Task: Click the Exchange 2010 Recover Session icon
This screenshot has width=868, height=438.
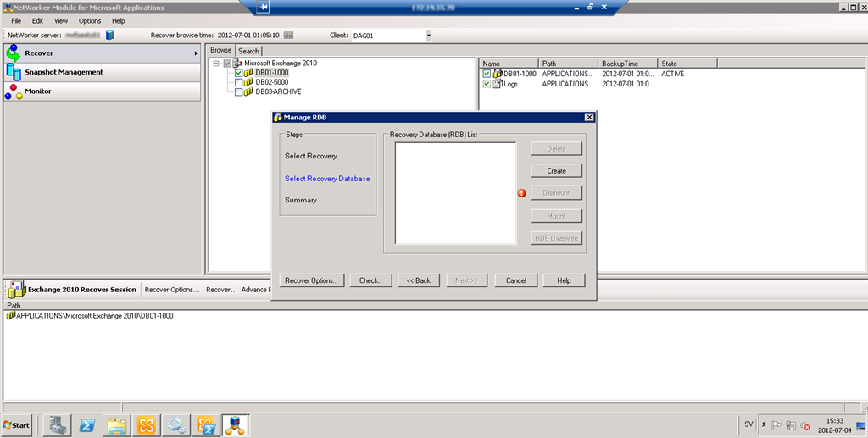Action: 16,289
